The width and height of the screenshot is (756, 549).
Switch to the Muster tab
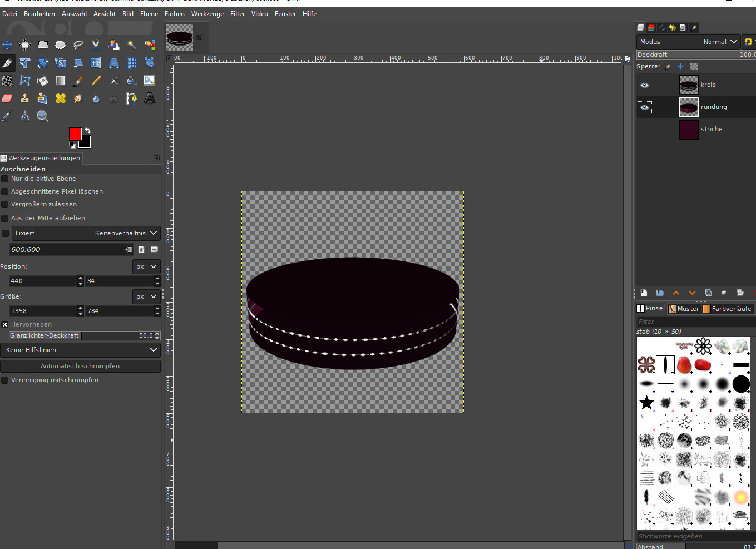[x=684, y=309]
